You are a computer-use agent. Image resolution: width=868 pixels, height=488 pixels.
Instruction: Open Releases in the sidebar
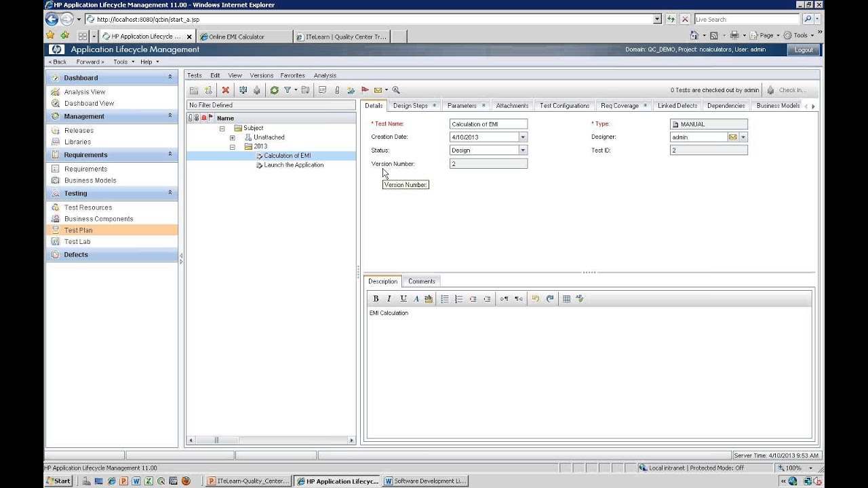click(79, 130)
